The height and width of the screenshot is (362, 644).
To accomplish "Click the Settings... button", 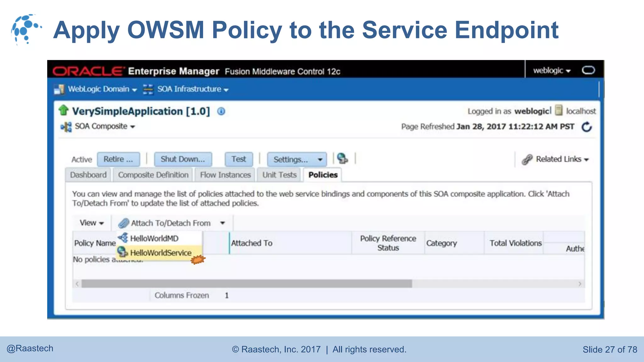I will click(297, 160).
